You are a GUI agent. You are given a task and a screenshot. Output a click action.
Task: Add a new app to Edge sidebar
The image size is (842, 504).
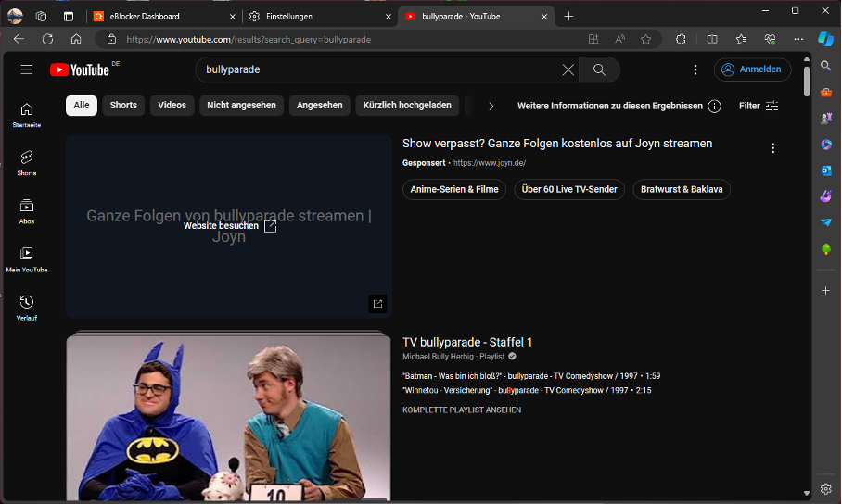point(826,291)
